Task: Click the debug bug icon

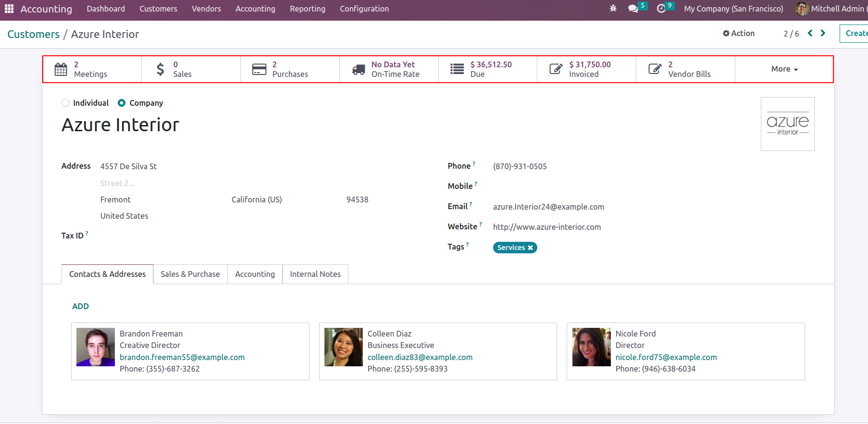Action: pyautogui.click(x=613, y=9)
